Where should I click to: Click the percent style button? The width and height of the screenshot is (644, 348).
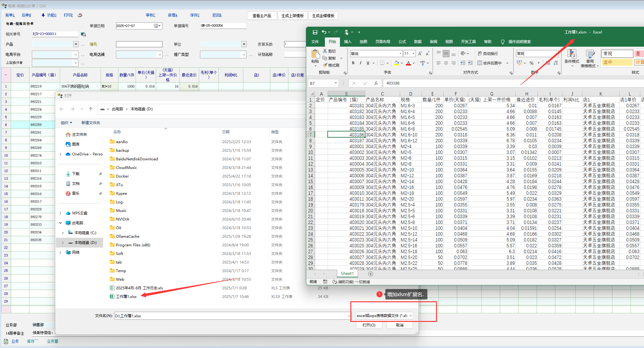coord(531,63)
